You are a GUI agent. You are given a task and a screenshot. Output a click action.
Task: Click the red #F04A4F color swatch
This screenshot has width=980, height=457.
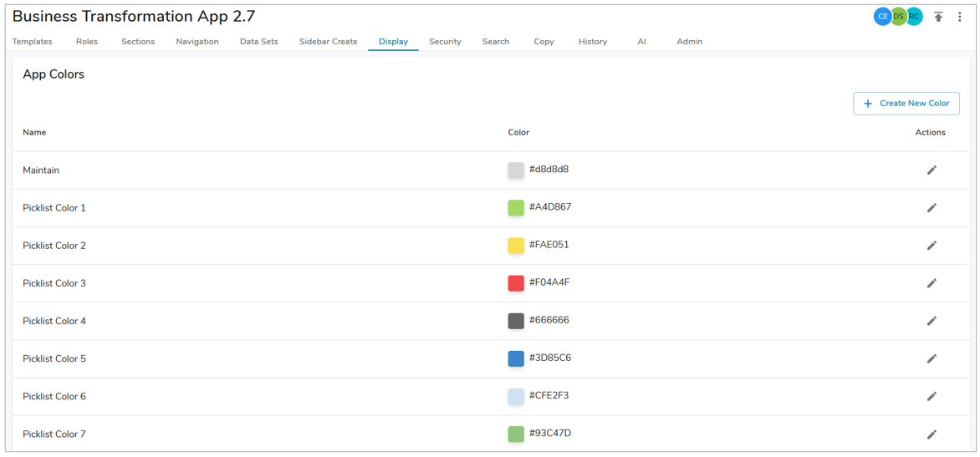click(x=516, y=283)
